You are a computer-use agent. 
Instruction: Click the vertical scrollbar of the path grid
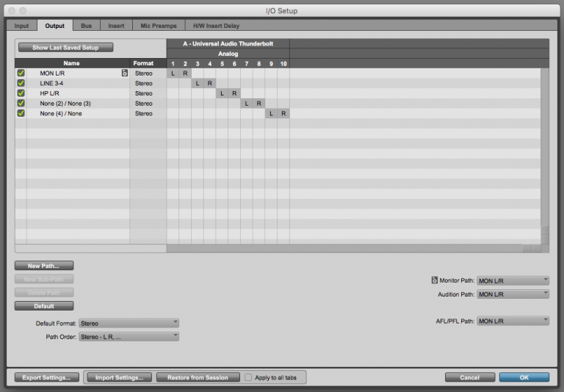click(x=545, y=156)
